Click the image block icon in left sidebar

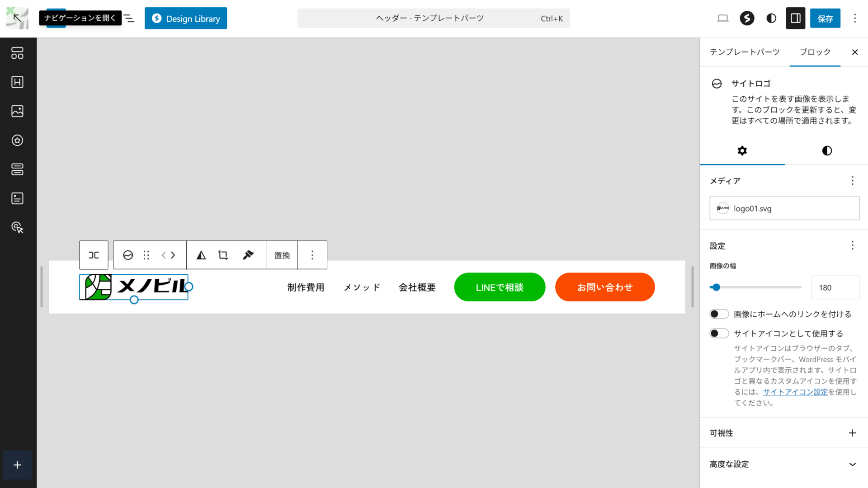(x=17, y=111)
